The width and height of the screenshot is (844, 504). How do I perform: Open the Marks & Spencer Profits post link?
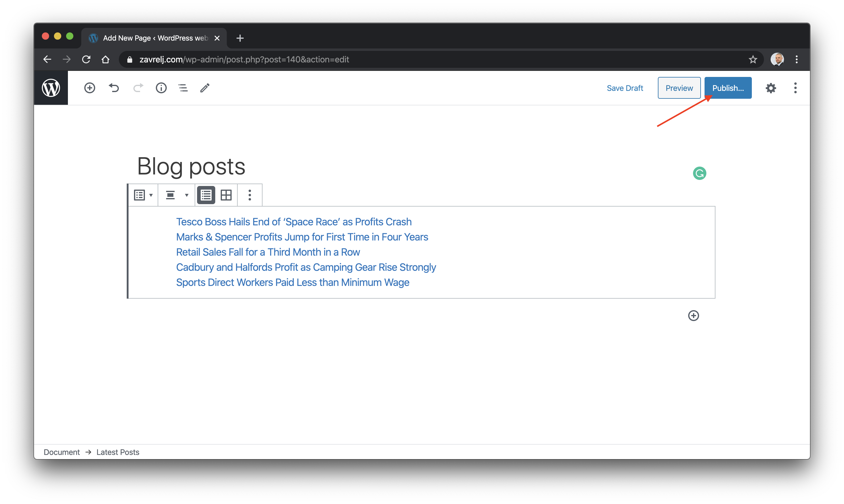point(302,237)
